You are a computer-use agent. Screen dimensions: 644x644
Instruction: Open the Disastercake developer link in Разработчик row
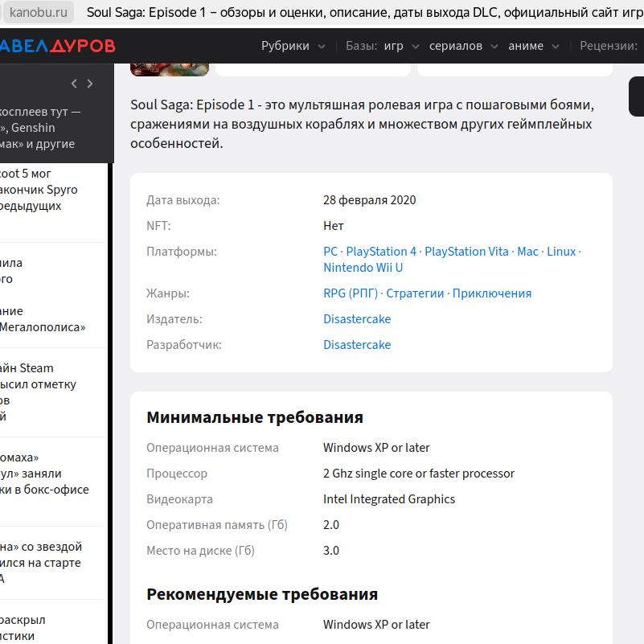357,345
